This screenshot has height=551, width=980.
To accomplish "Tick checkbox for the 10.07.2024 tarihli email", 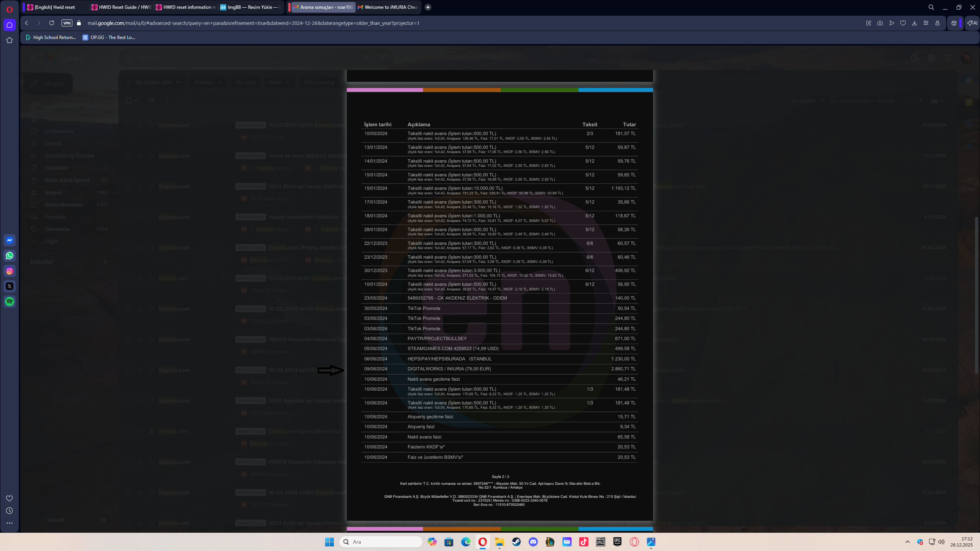I will pos(128,125).
